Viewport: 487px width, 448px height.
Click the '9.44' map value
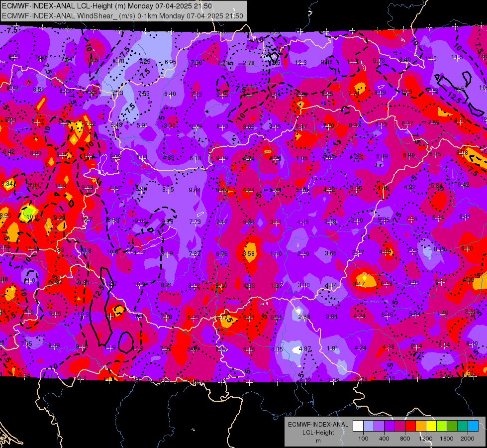(195, 190)
